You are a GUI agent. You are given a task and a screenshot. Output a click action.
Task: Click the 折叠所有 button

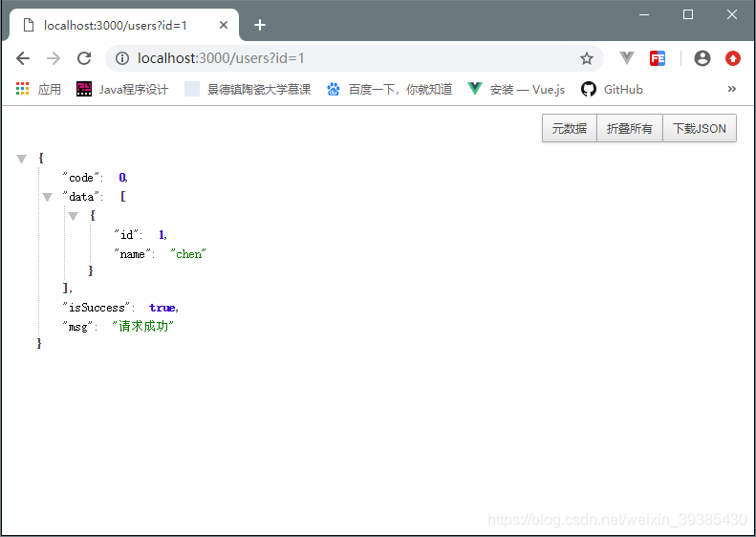point(630,128)
